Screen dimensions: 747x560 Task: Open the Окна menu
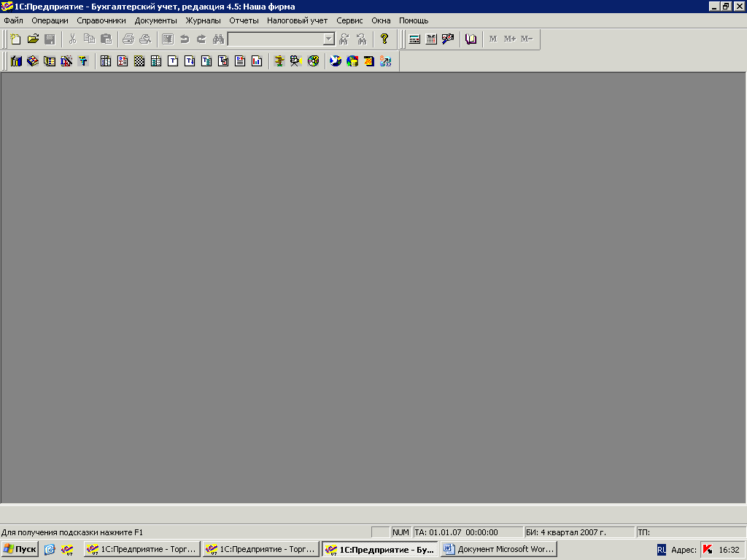tap(381, 20)
